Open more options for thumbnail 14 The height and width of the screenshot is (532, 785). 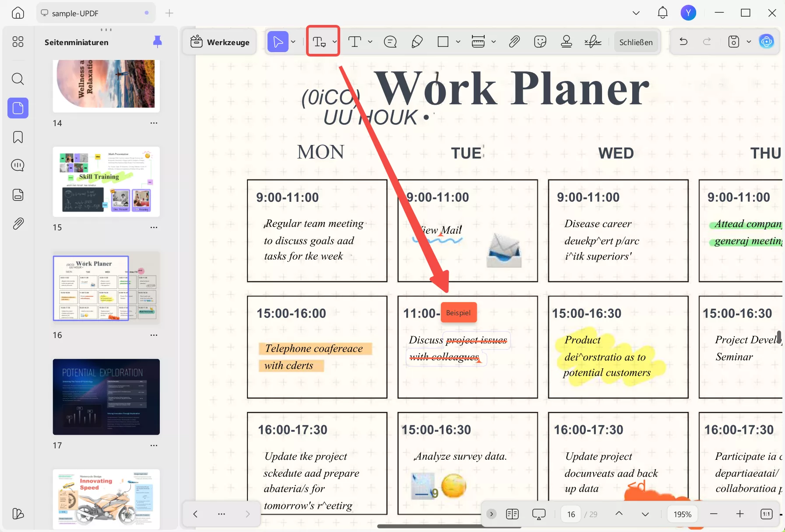click(154, 123)
